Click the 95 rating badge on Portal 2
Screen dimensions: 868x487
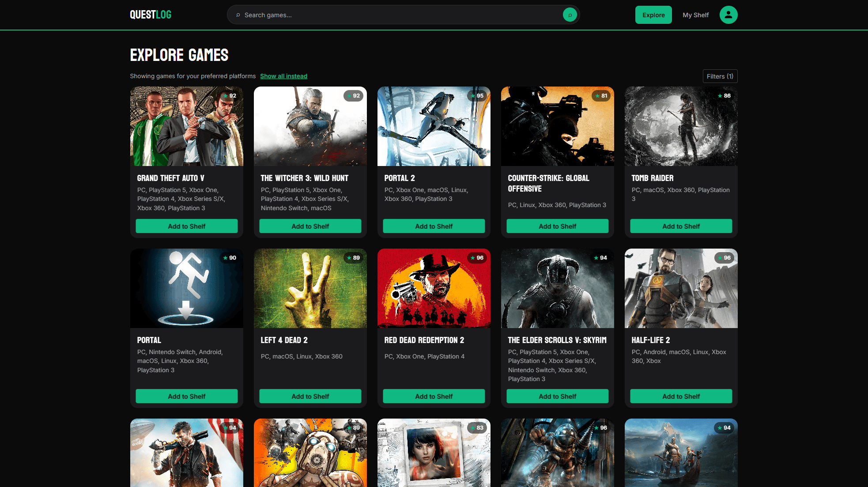pyautogui.click(x=477, y=96)
